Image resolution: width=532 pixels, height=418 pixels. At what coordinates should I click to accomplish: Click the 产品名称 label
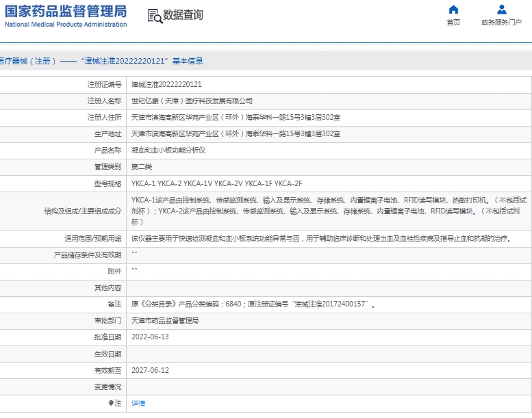click(107, 151)
